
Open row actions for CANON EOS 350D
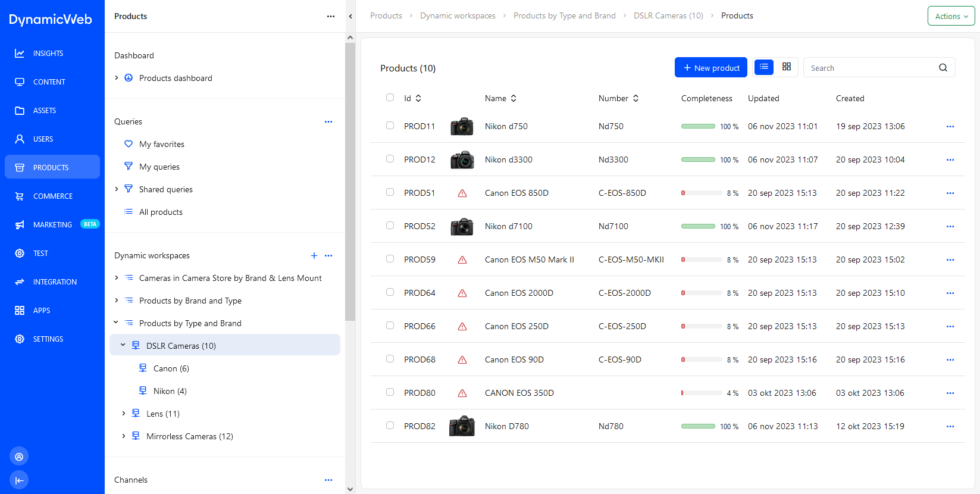(x=950, y=393)
